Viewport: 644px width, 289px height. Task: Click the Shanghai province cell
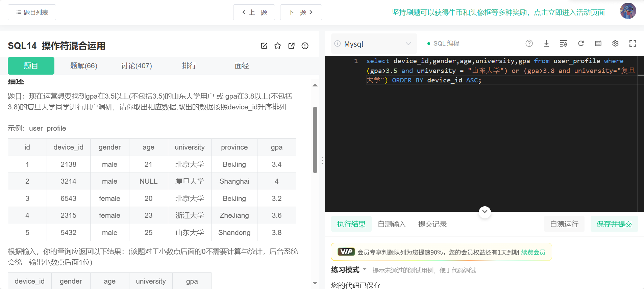[x=234, y=181]
